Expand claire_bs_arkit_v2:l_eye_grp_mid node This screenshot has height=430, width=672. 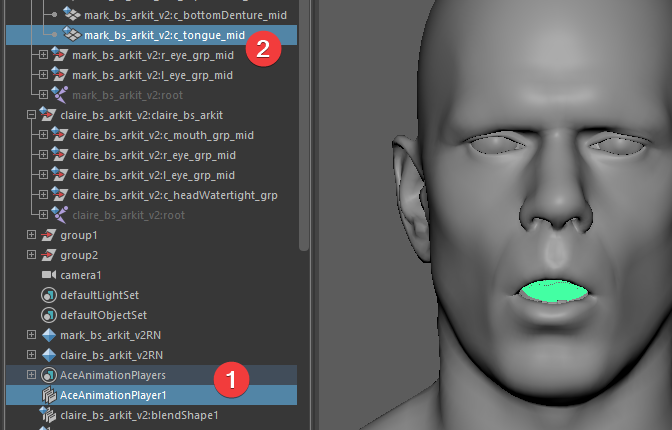tap(43, 174)
